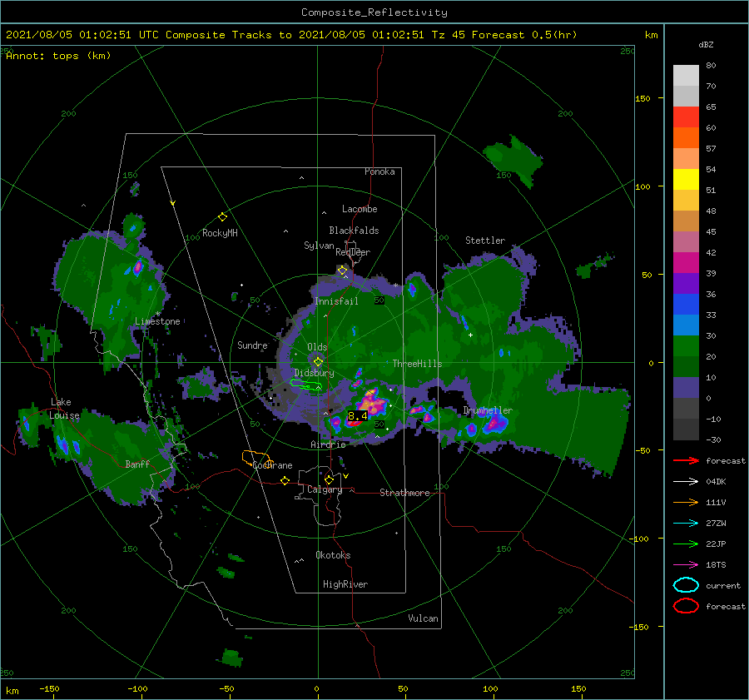The image size is (749, 700).
Task: Pick the red swatch in dBZ scale
Action: (686, 117)
